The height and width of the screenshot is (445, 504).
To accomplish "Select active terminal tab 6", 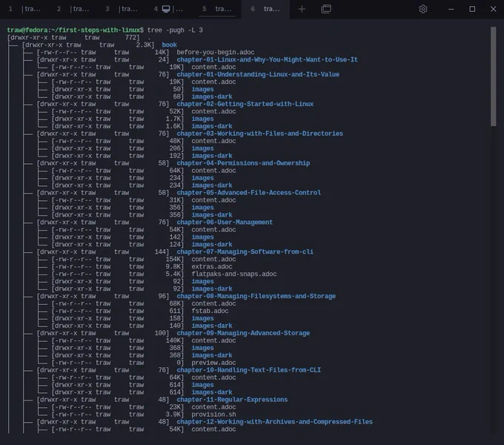I will 265,9.
